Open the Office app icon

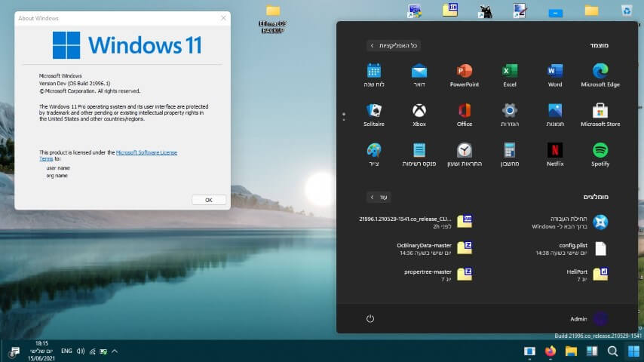pyautogui.click(x=464, y=115)
